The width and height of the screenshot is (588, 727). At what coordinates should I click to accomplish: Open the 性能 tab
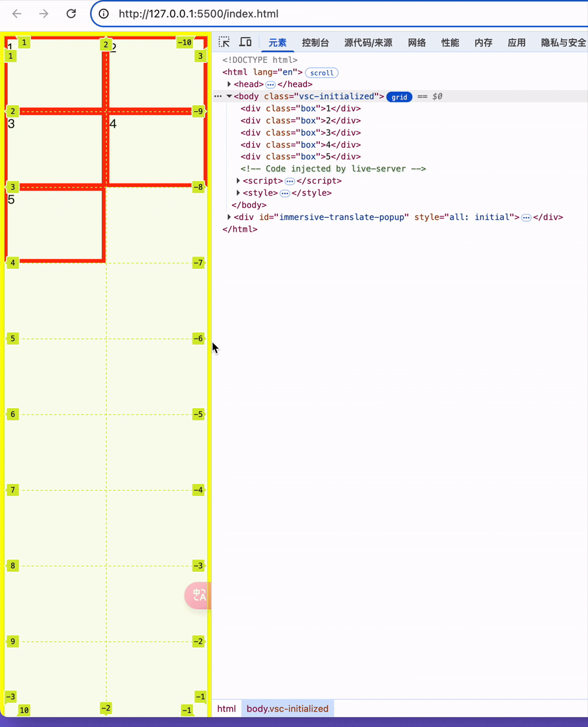[x=450, y=42]
